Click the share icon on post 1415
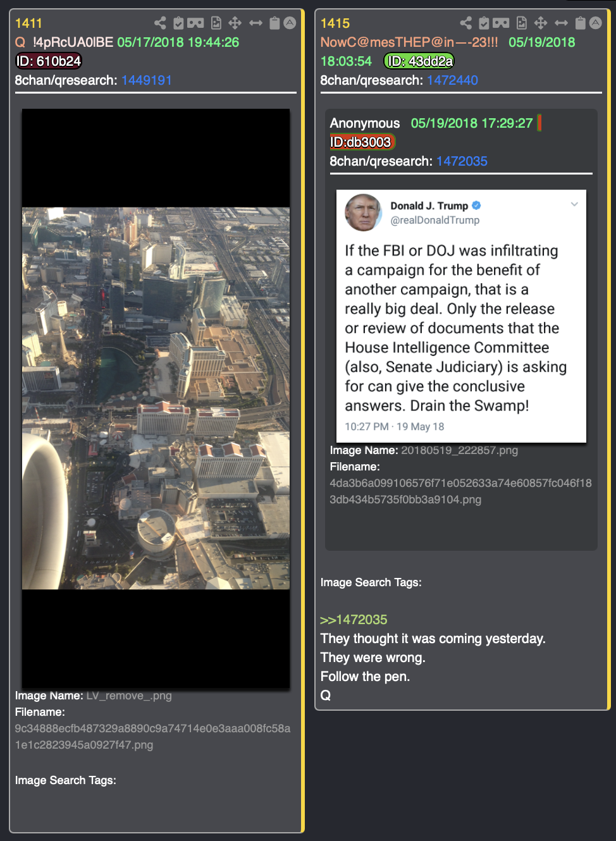The width and height of the screenshot is (616, 841). click(466, 23)
